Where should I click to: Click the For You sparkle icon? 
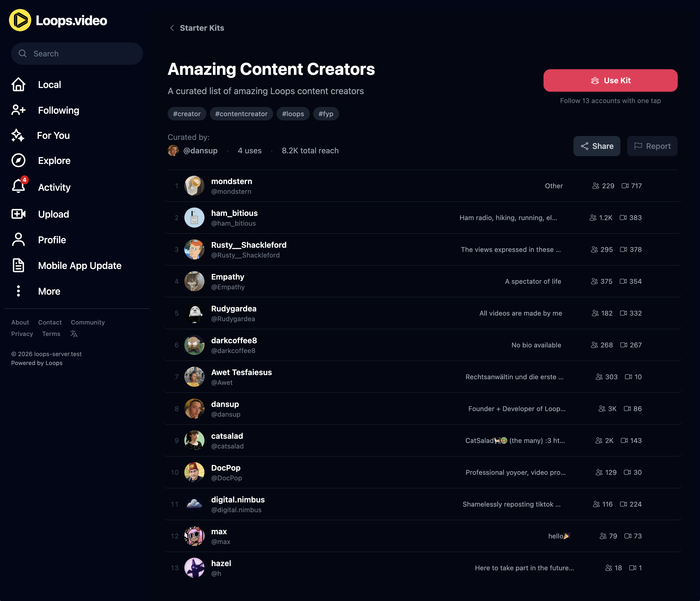click(x=18, y=135)
